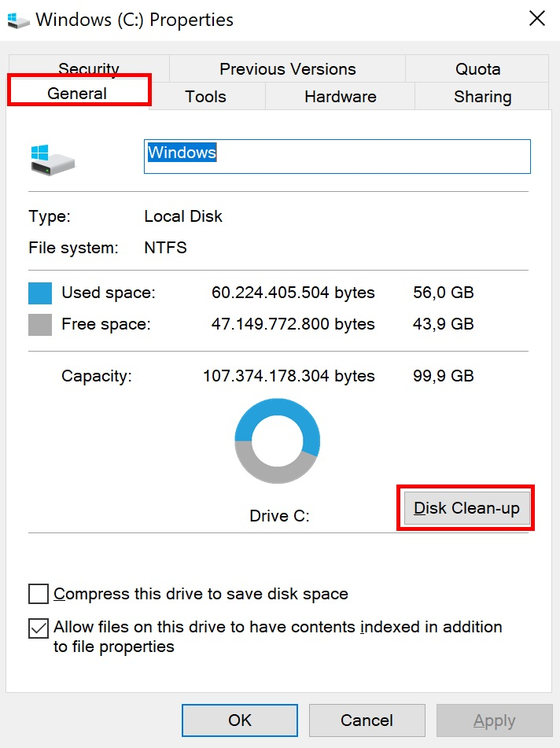Go to the Tools tab
Viewport: 560px width, 748px height.
click(x=205, y=97)
